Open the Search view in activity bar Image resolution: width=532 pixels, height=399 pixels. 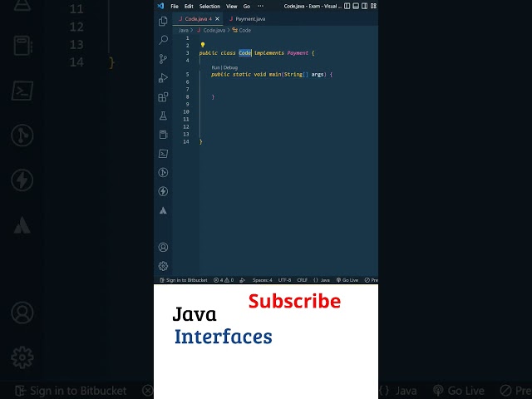pos(163,40)
